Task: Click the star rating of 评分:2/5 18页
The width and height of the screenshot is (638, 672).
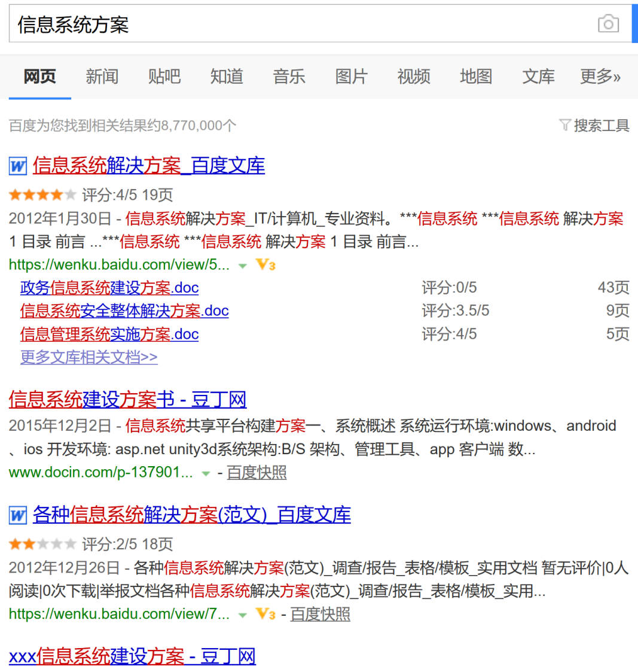Action: point(42,545)
